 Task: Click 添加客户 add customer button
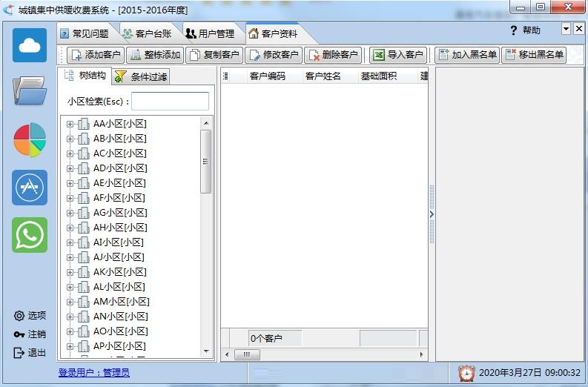click(96, 55)
